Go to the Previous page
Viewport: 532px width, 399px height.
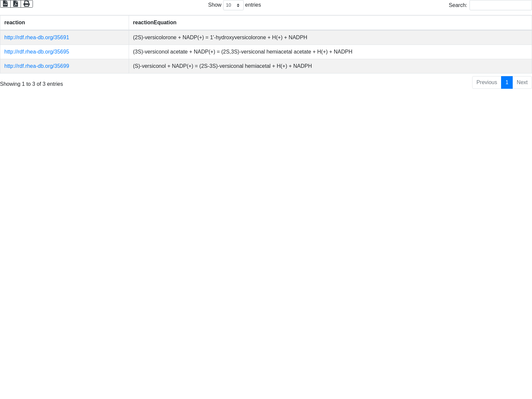pyautogui.click(x=486, y=82)
